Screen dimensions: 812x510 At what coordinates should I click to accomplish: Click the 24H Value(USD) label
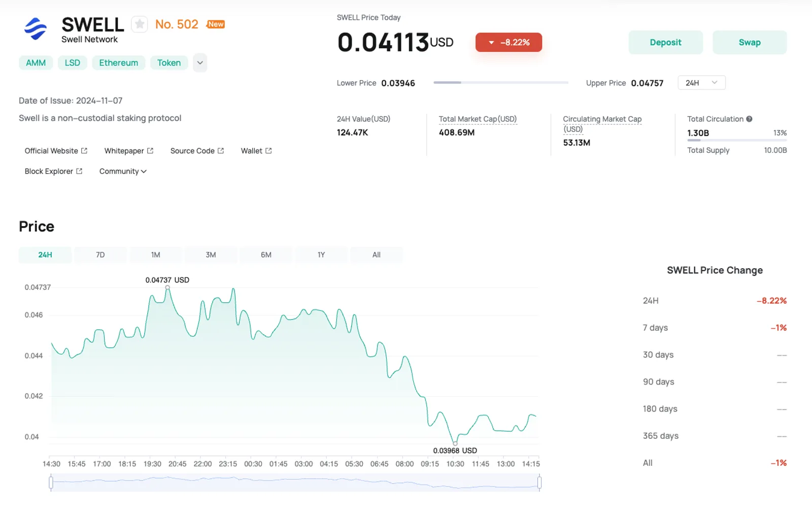(363, 119)
